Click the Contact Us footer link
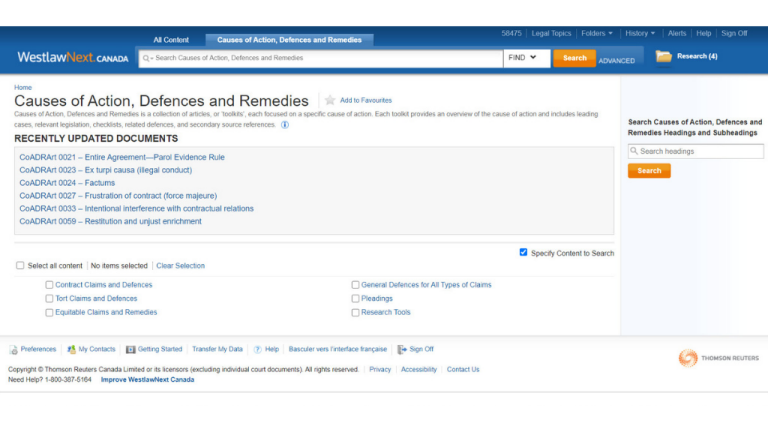This screenshot has width=768, height=432. [463, 369]
